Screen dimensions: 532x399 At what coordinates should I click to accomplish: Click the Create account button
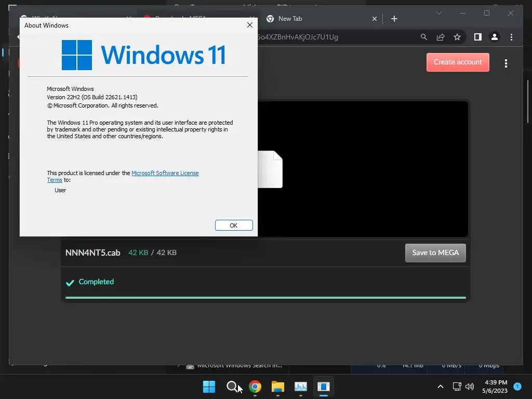click(x=458, y=62)
